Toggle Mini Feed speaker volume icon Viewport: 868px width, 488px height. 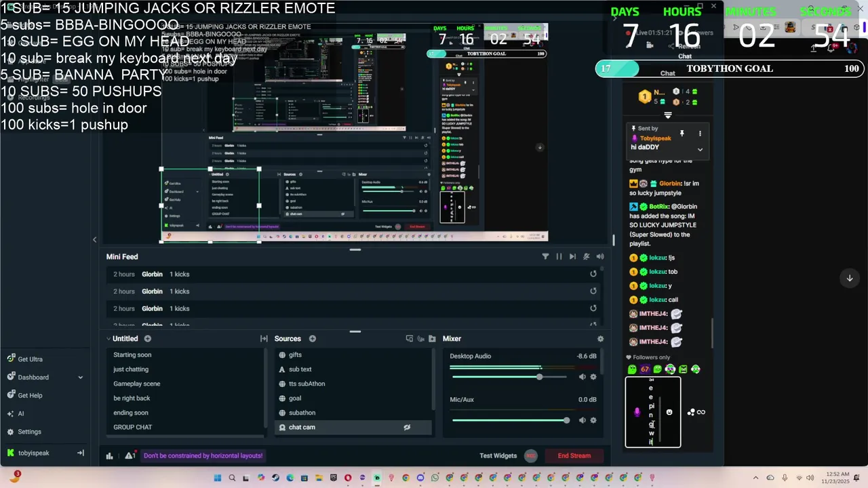600,257
